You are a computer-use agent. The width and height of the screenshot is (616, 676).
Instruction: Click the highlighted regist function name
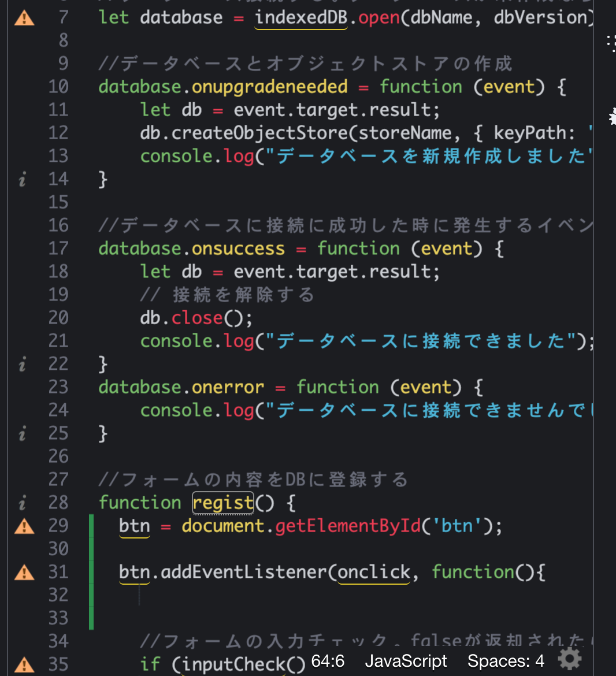pos(222,503)
